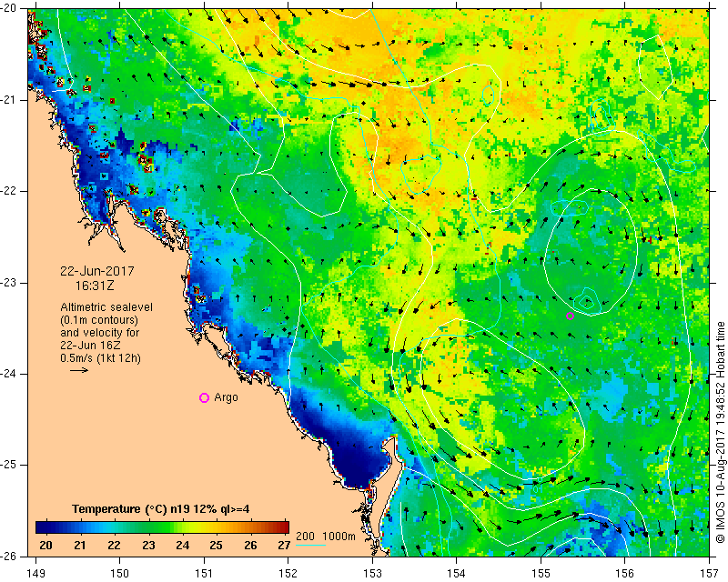
Task: Click the latitude axis label '-23'
Action: 9,283
